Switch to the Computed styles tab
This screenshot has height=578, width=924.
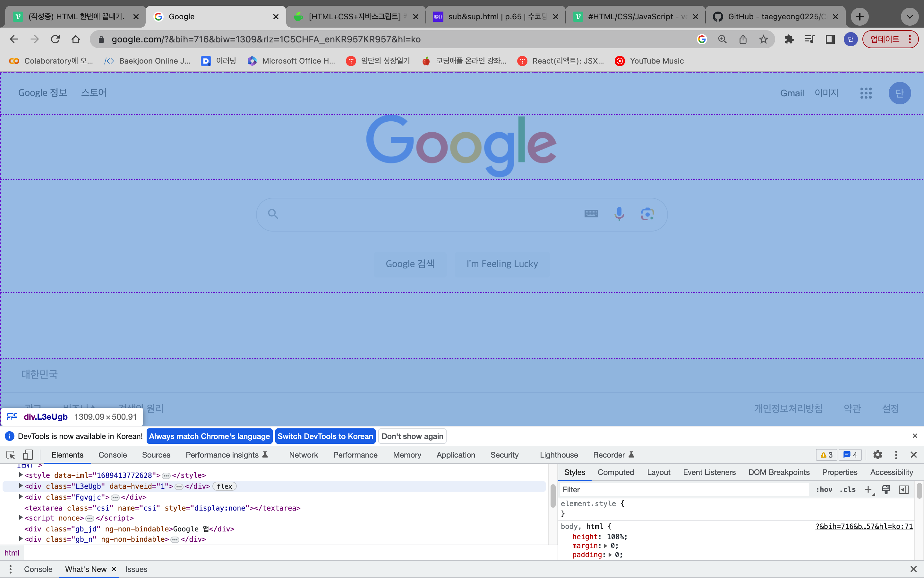click(615, 472)
